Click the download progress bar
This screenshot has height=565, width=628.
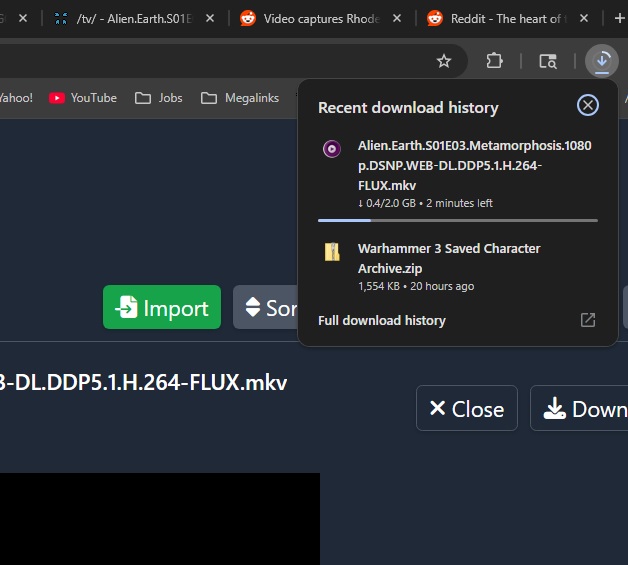click(x=458, y=220)
